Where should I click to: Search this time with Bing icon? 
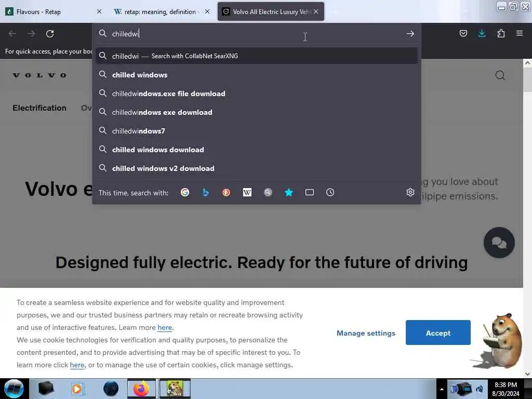pyautogui.click(x=206, y=192)
